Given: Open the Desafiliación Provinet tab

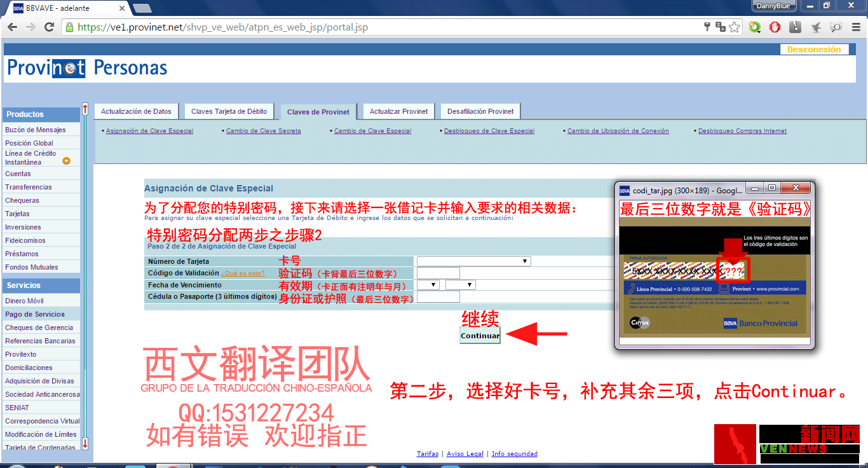Looking at the screenshot, I should (x=480, y=111).
